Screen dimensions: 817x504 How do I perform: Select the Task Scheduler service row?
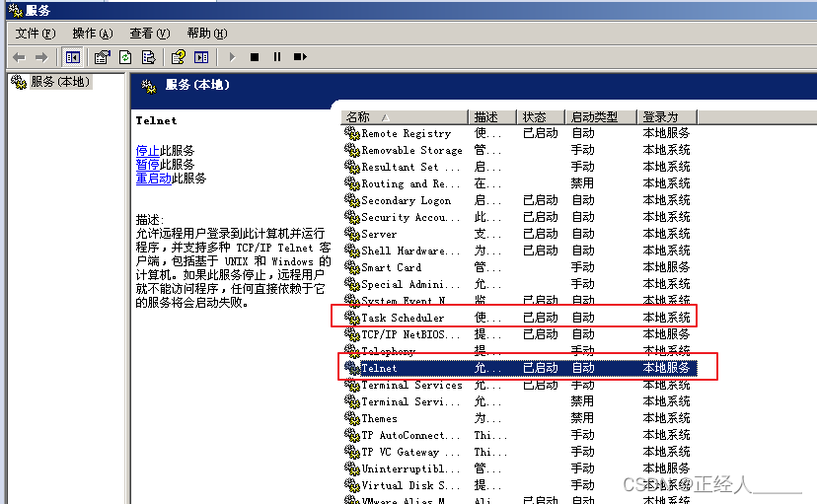tap(519, 318)
